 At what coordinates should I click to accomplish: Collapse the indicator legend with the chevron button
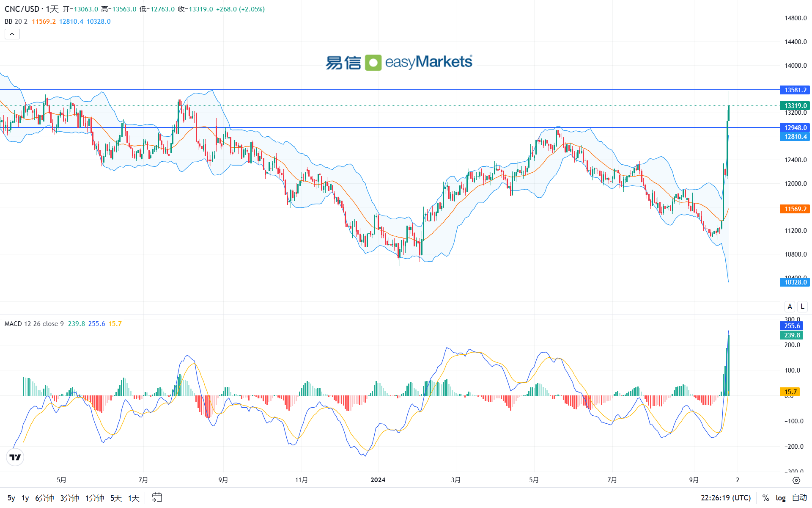tap(12, 34)
